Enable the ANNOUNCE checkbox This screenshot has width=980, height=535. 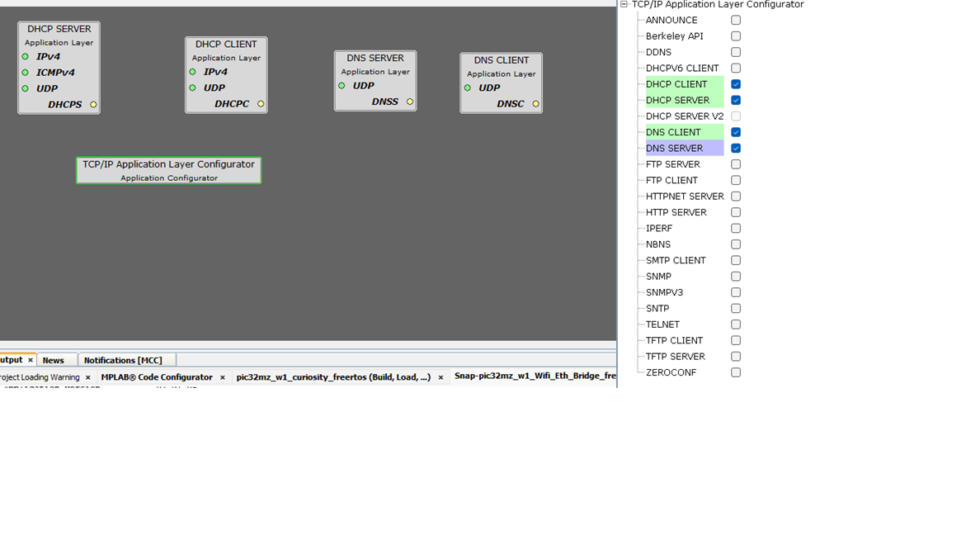(736, 20)
